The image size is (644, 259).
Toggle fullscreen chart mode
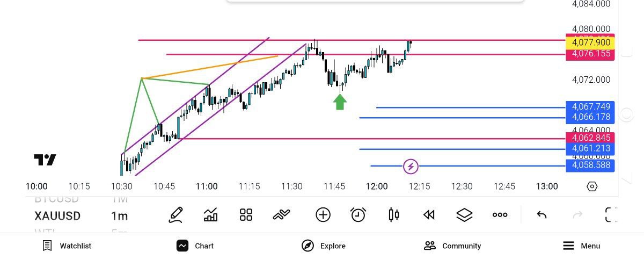(x=611, y=215)
